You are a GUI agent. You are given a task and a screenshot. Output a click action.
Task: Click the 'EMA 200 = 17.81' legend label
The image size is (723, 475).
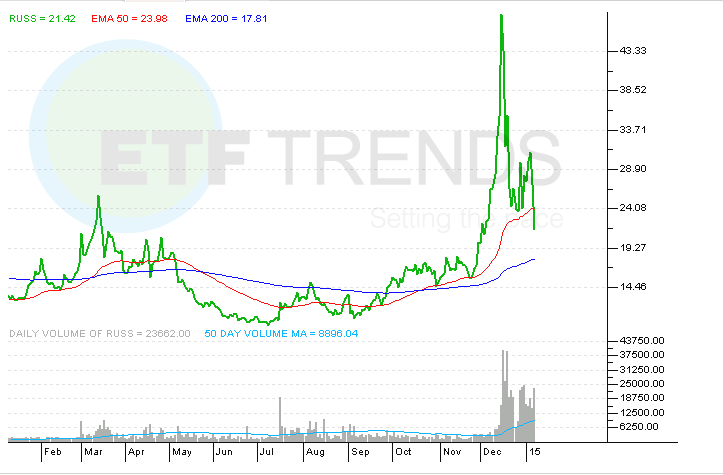226,18
